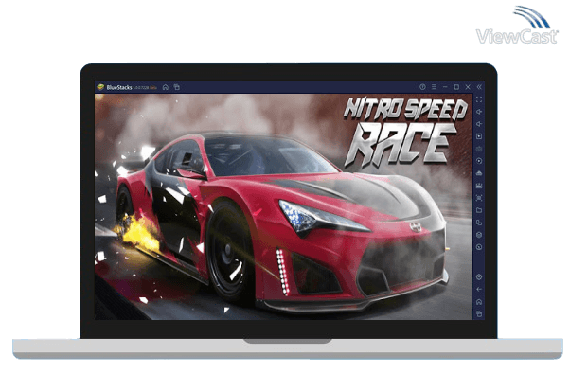The height and width of the screenshot is (392, 570).
Task: Open the recent tabs icon beside the top home icon
Action: (177, 87)
